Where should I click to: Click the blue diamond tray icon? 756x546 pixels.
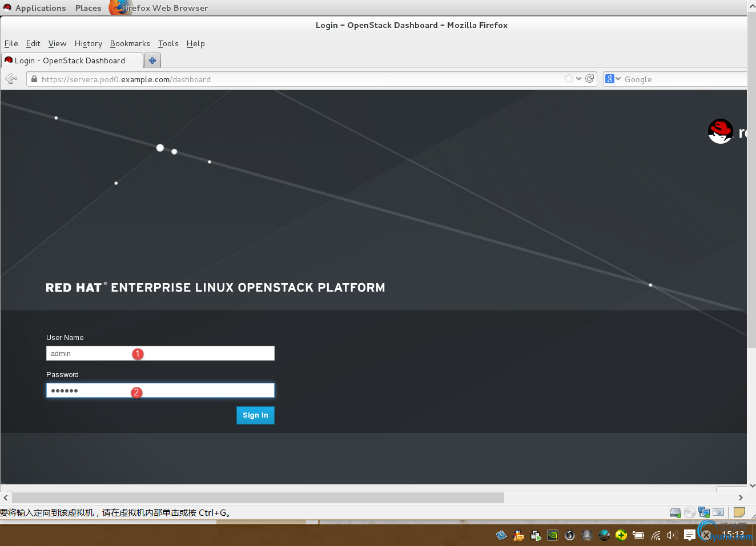point(501,535)
